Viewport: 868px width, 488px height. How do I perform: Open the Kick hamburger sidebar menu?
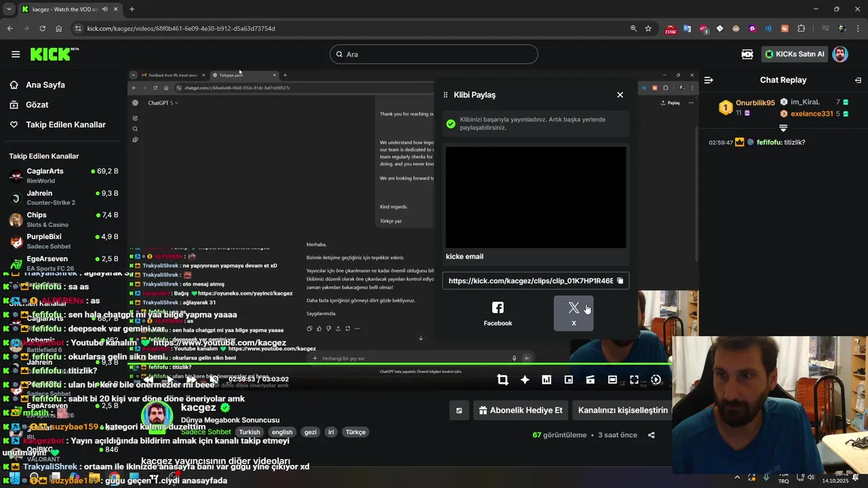(x=16, y=54)
